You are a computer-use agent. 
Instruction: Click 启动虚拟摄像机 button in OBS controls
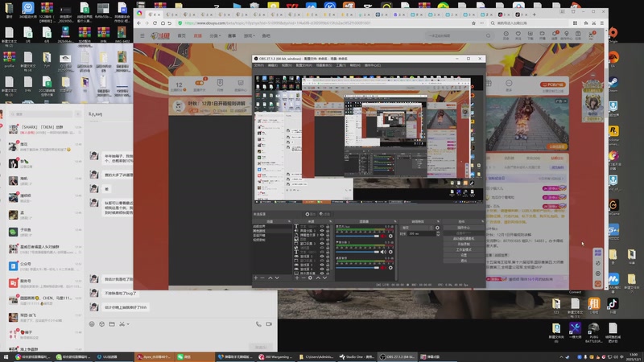pos(464,238)
